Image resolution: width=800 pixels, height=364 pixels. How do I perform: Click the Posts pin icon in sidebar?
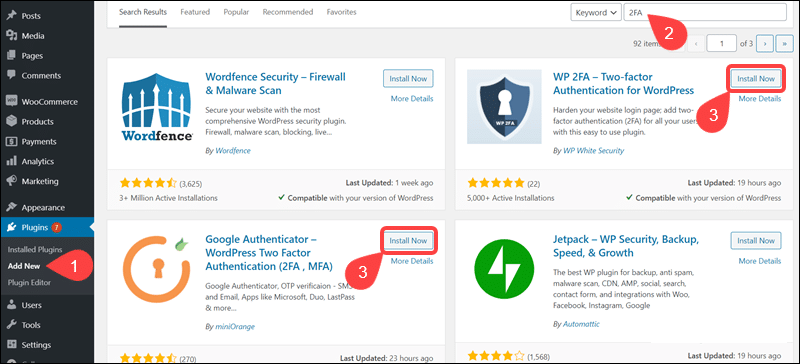(x=11, y=16)
